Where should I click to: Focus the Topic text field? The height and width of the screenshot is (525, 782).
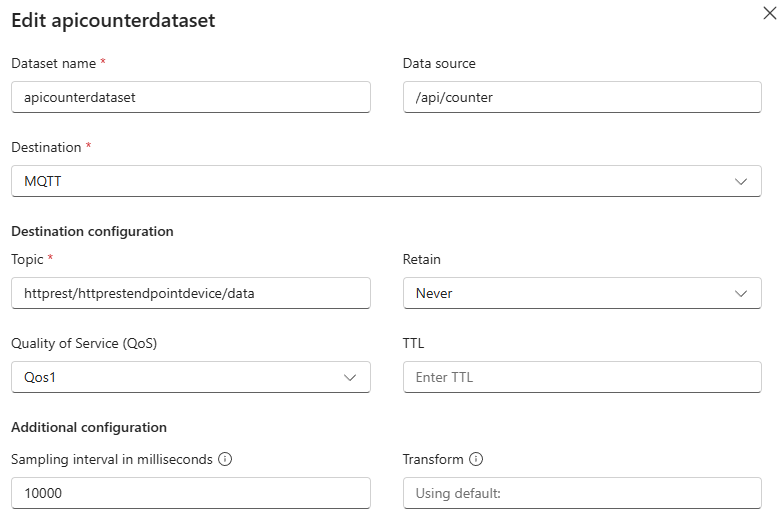pos(190,294)
